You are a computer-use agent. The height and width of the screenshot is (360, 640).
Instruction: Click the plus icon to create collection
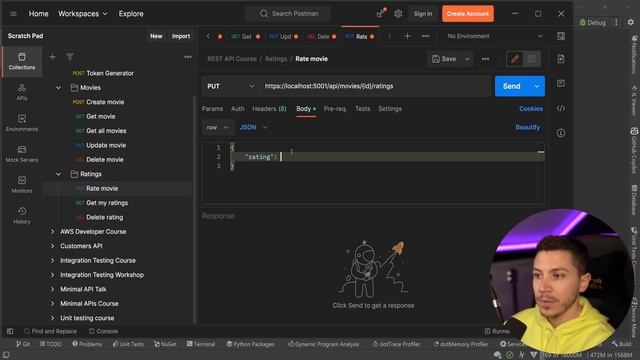point(52,57)
